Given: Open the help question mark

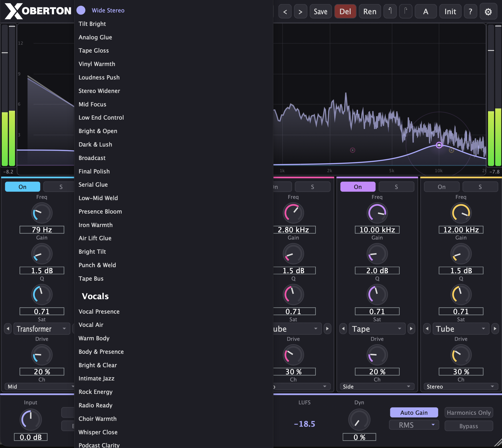Looking at the screenshot, I should tap(470, 11).
